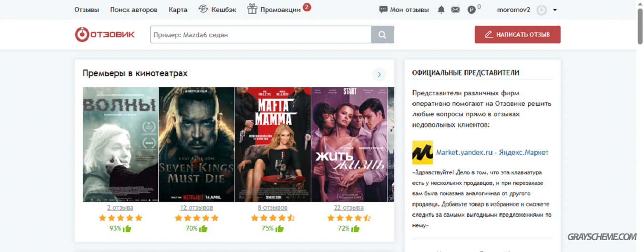Screen dimensions: 644x252
Task: Click thumbs-up icon next to 93%
Action: [x=127, y=228]
